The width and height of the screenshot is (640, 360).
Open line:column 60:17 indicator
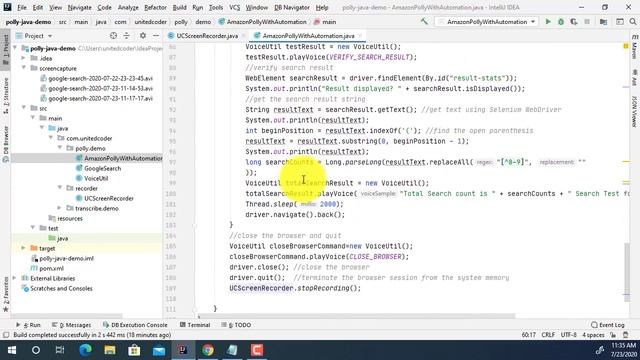point(529,335)
